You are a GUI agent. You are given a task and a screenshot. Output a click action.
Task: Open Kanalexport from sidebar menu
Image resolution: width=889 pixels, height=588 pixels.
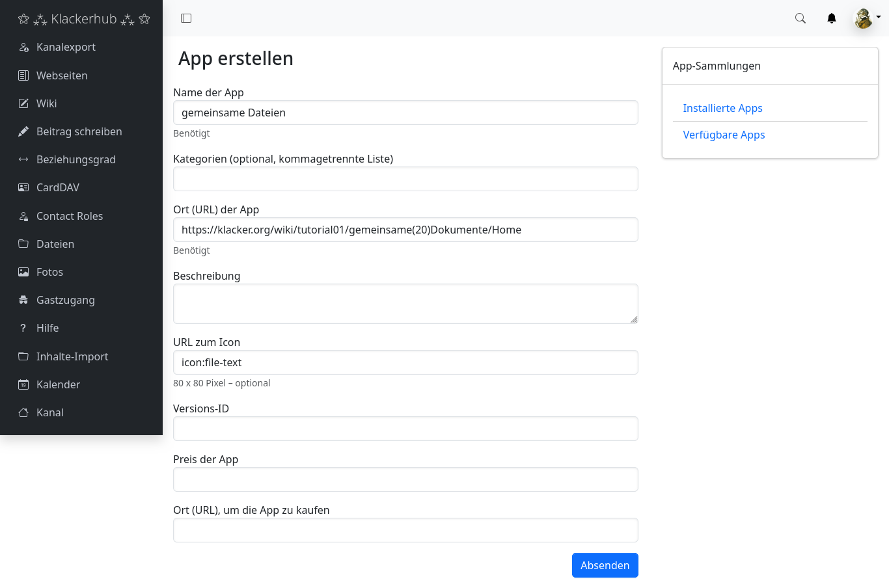click(66, 47)
